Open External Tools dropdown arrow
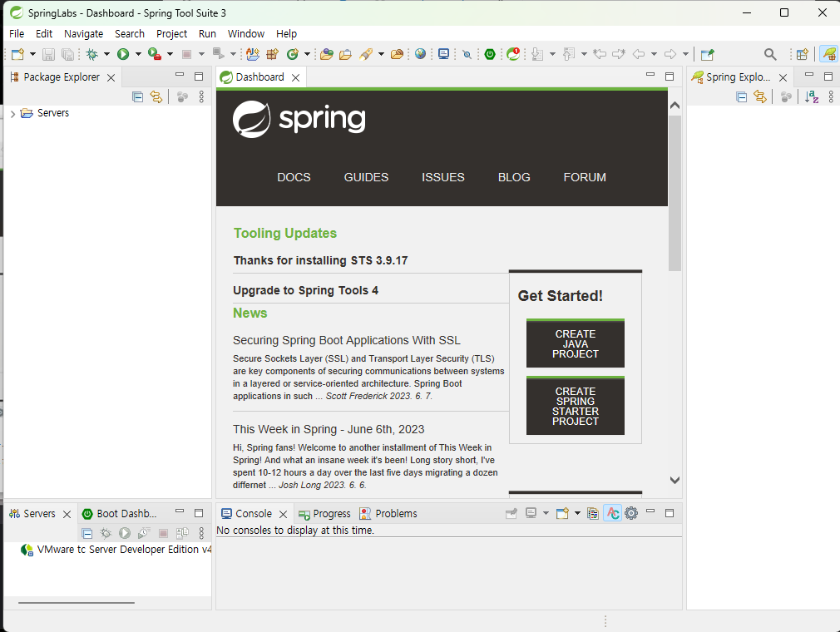This screenshot has width=840, height=632. pos(170,54)
